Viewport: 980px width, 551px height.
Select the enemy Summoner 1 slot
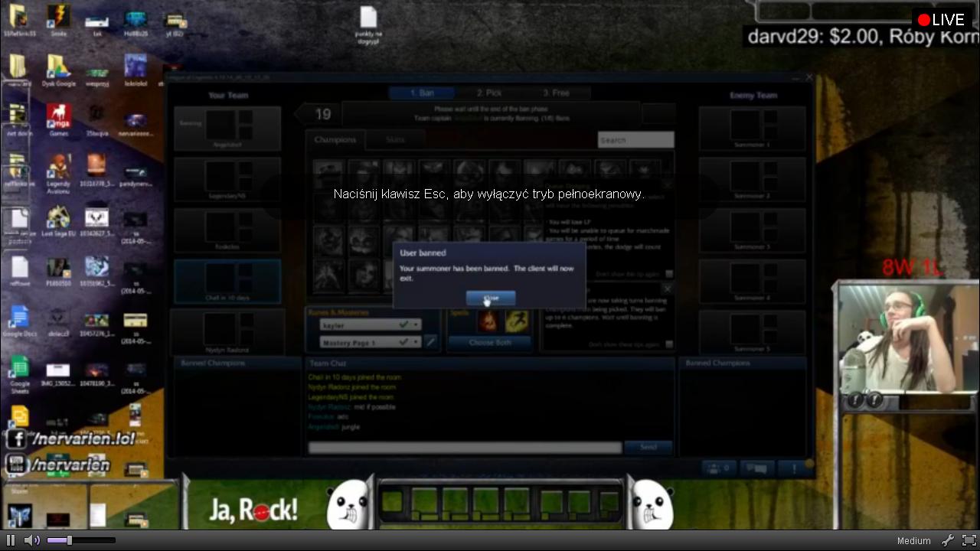pos(752,128)
